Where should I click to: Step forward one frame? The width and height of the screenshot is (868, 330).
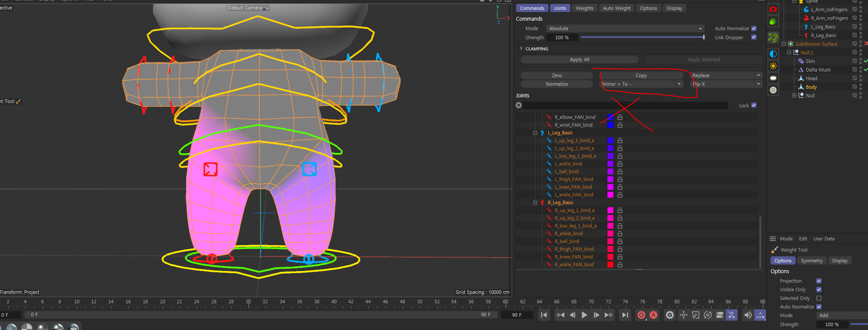(x=597, y=315)
